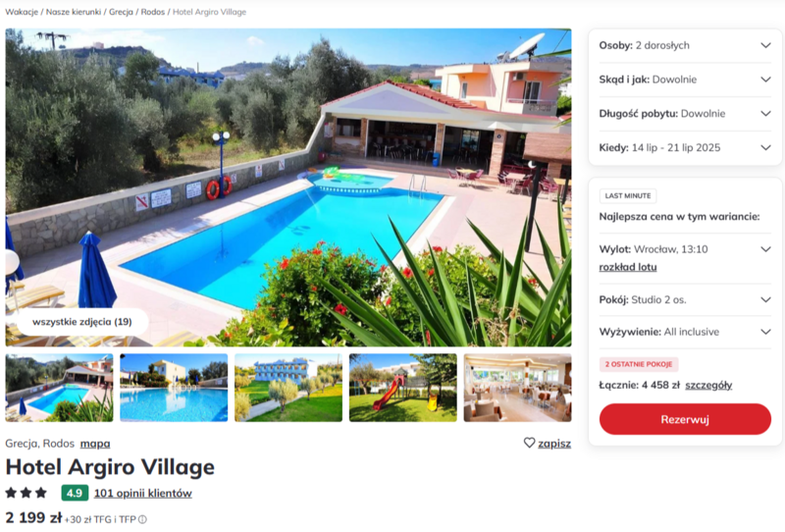Click the red Rezerwuj button

[x=685, y=419]
